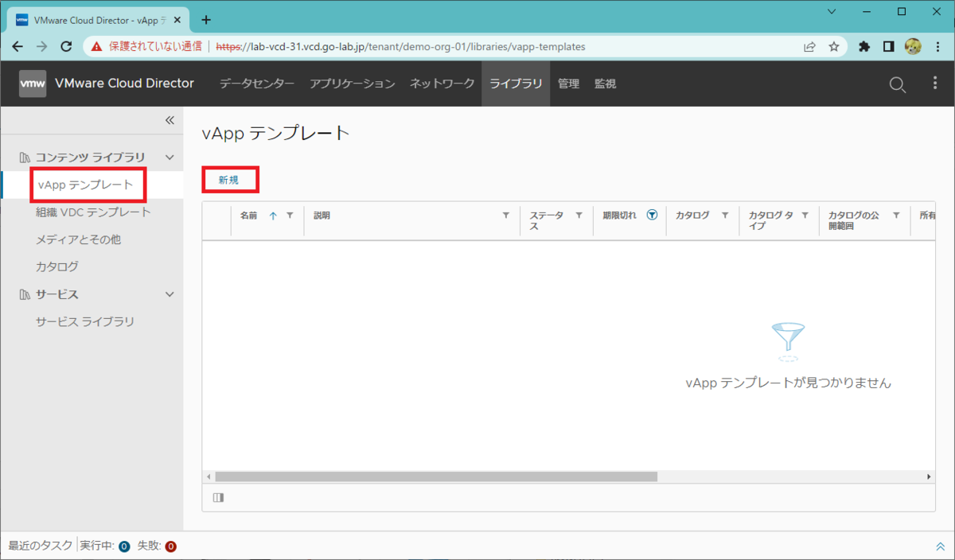The height and width of the screenshot is (560, 955).
Task: Click the 最近のタスク label
Action: 41,546
